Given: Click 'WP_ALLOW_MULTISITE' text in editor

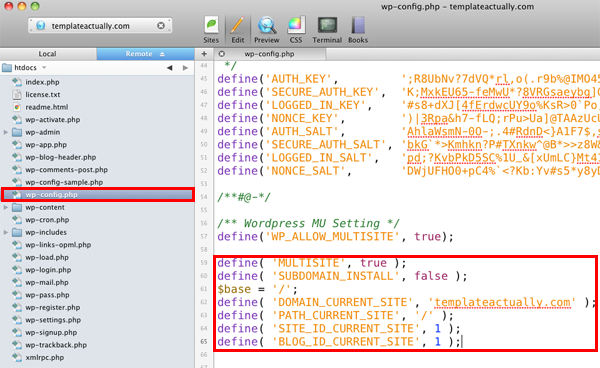Looking at the screenshot, I should 332,236.
